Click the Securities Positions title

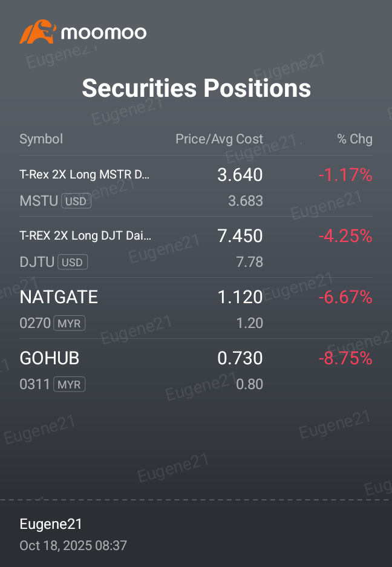pyautogui.click(x=197, y=88)
